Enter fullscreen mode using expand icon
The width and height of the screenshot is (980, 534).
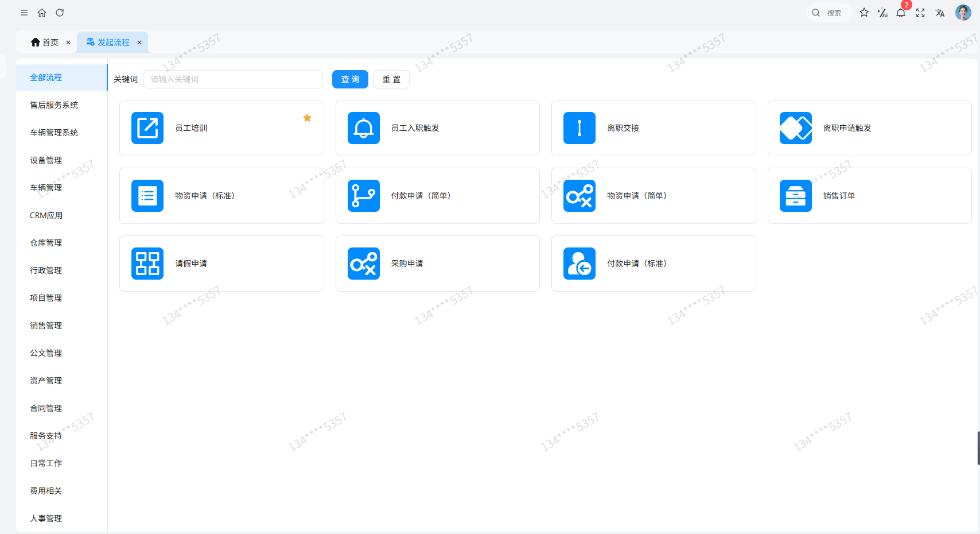point(920,13)
